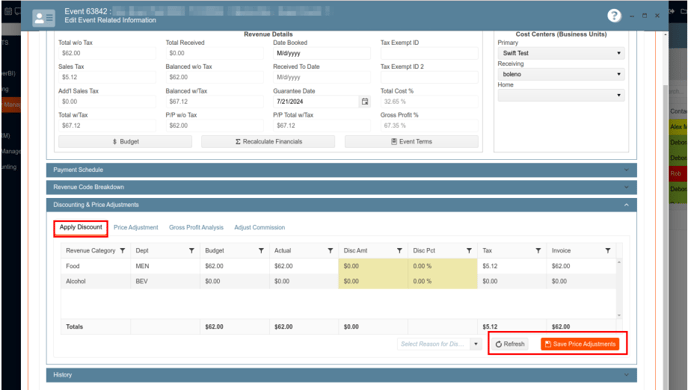This screenshot has height=390, width=688.
Task: Click the discount grid vertical scrollbar
Action: [x=619, y=288]
